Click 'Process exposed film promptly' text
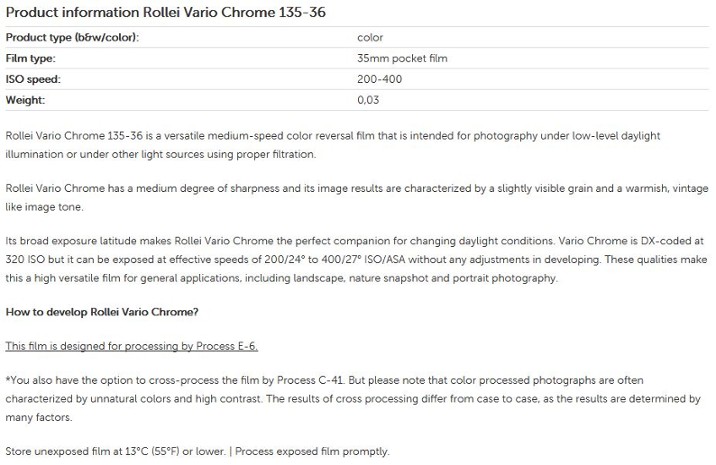Screen dimensions: 716x465 (x=312, y=451)
